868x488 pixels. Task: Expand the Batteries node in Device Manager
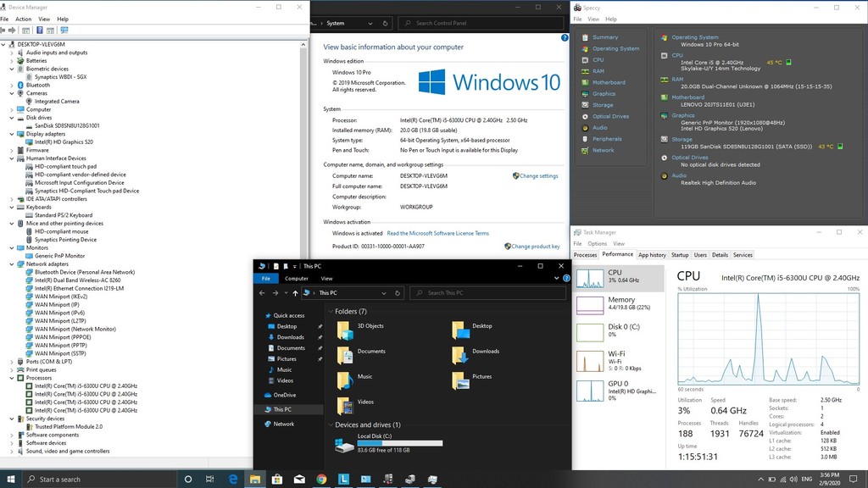(x=12, y=61)
